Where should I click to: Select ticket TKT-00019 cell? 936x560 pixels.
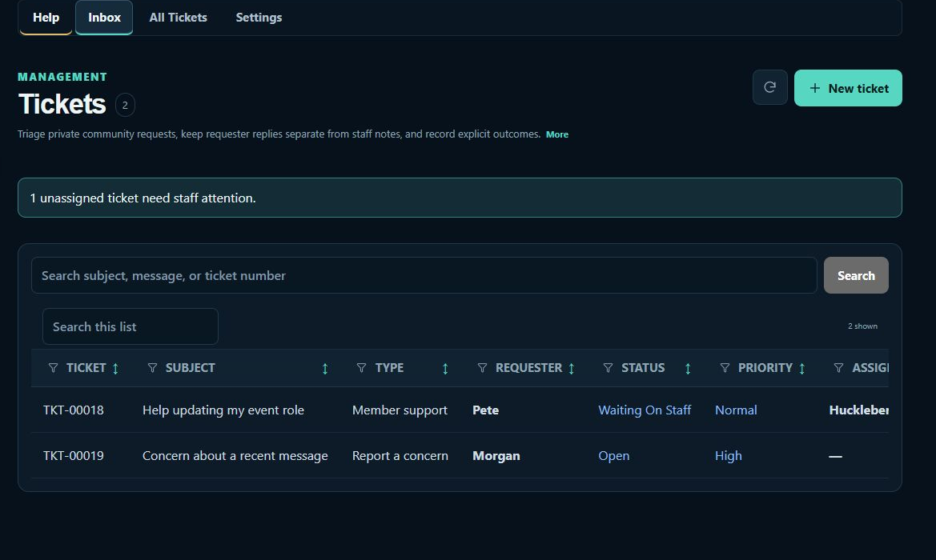[74, 456]
